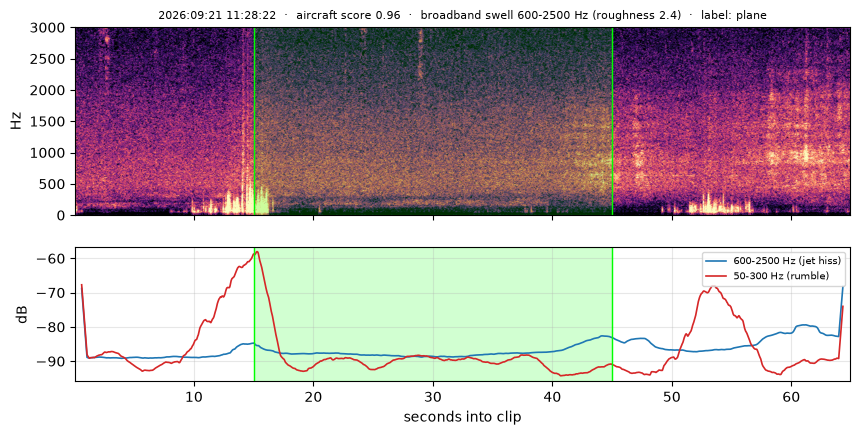Click legend entry '600-2500 Hz (jet hiss)'

click(x=787, y=261)
